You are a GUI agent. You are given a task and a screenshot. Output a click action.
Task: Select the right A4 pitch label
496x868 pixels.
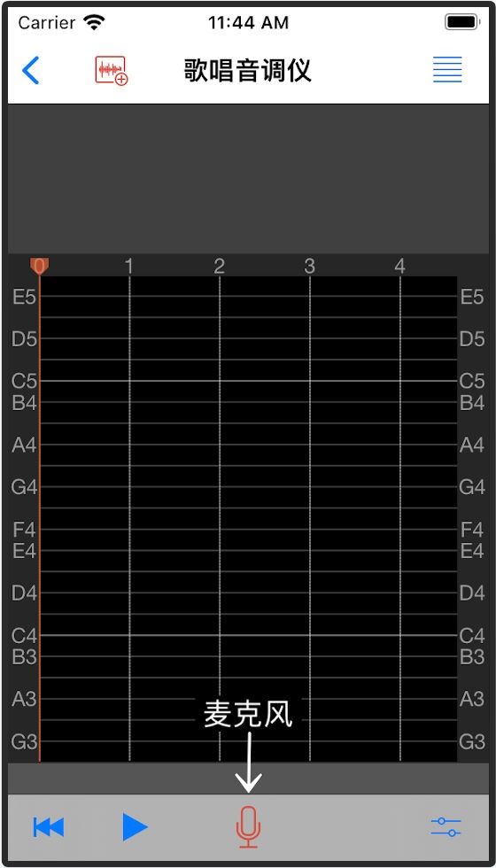pyautogui.click(x=472, y=445)
